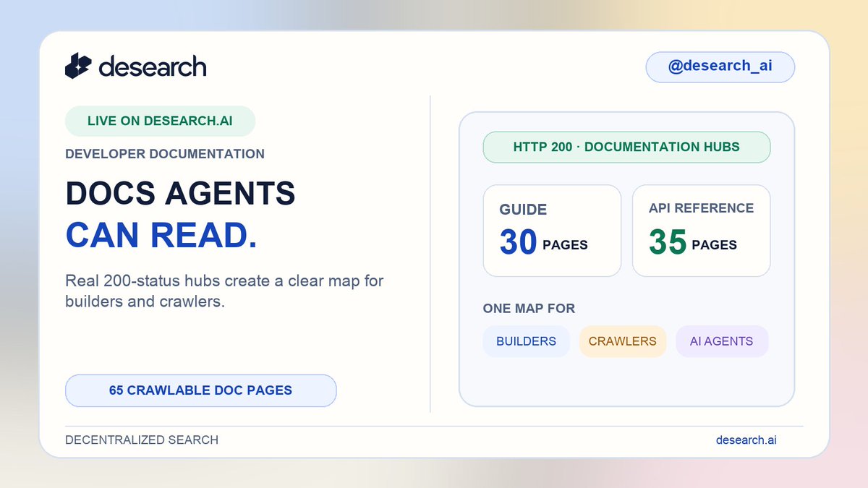
Task: Select the CRAWLERS tag
Action: (x=623, y=341)
